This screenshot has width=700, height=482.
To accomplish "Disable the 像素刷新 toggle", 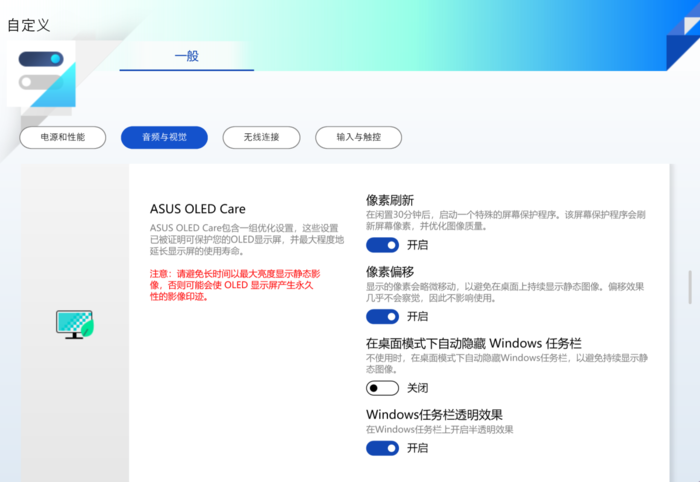I will pyautogui.click(x=383, y=245).
